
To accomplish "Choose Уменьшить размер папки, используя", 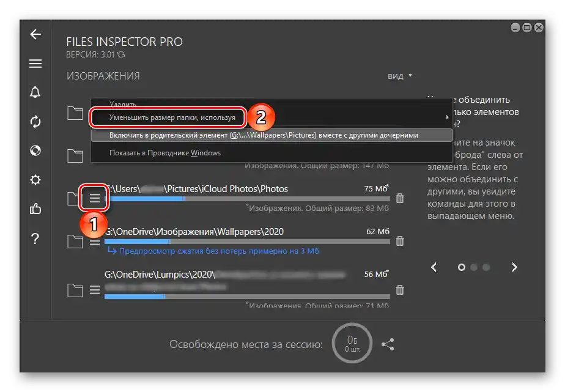I will coord(172,117).
